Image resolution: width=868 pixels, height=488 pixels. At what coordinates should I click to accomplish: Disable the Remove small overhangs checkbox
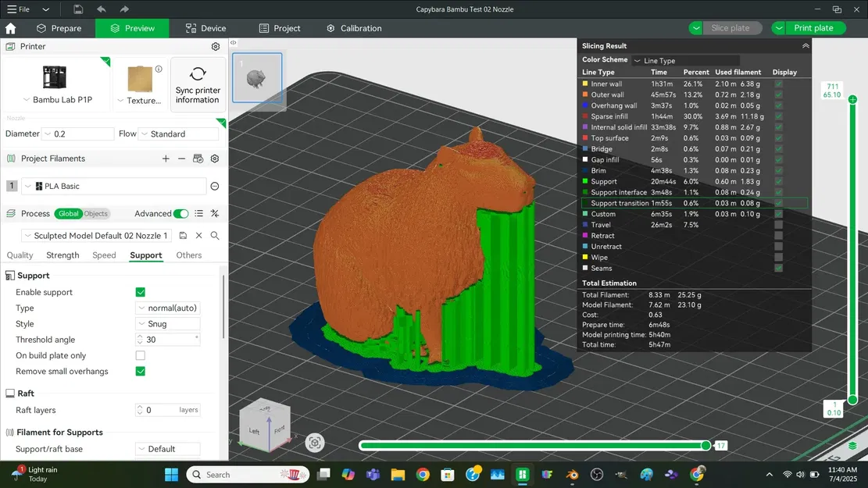tap(140, 371)
